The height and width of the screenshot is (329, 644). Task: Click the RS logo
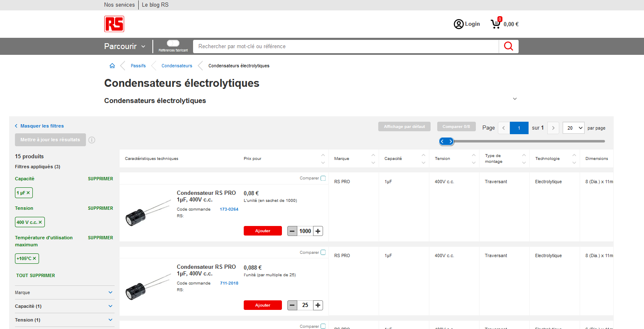114,24
